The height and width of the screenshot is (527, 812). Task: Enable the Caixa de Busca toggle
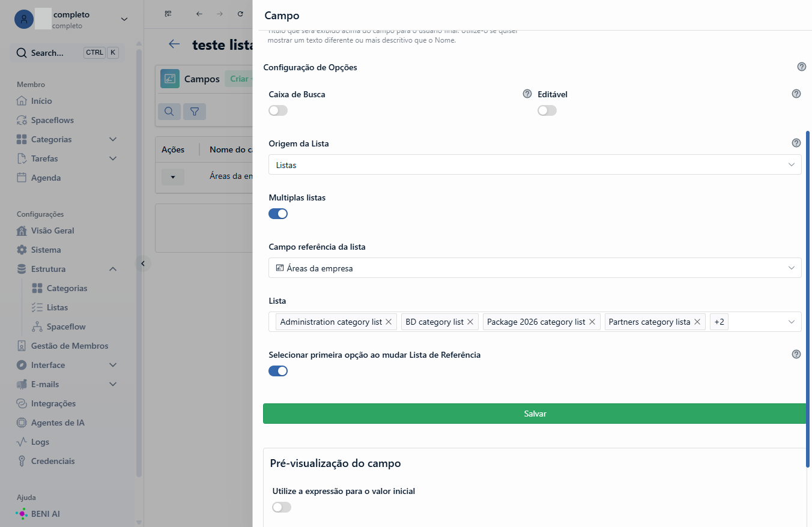coord(278,110)
